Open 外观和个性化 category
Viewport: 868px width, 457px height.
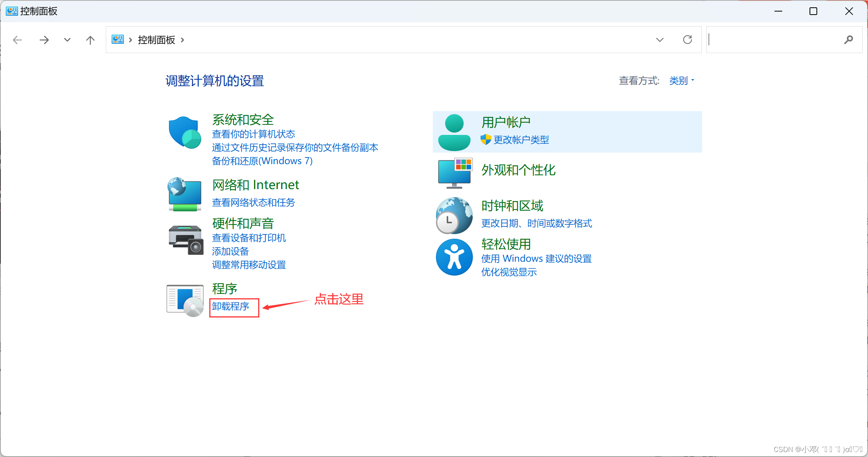(518, 170)
